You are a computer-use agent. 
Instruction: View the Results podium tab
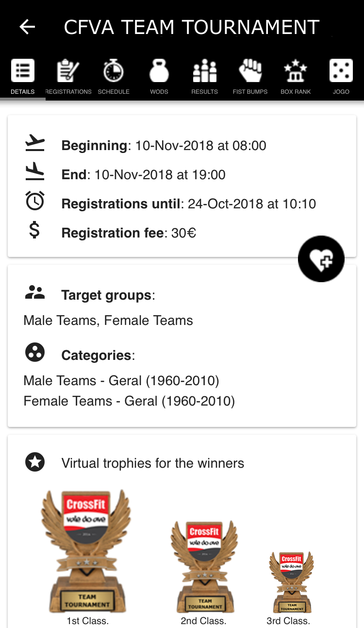[204, 76]
